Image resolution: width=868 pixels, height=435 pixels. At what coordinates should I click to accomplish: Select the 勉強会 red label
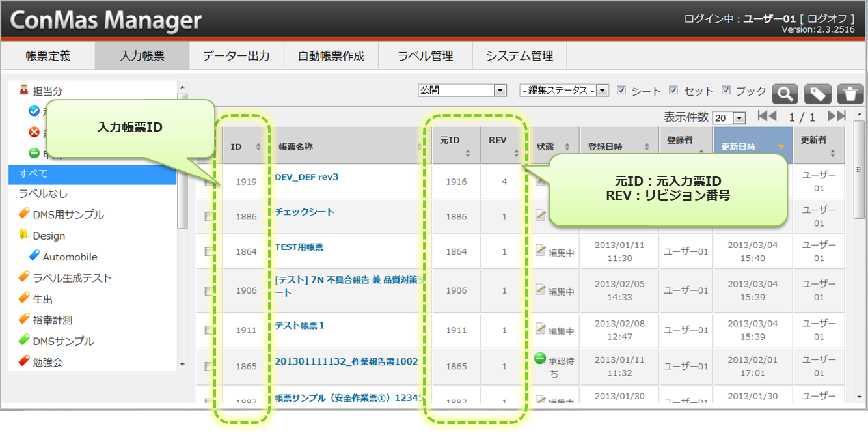47,362
